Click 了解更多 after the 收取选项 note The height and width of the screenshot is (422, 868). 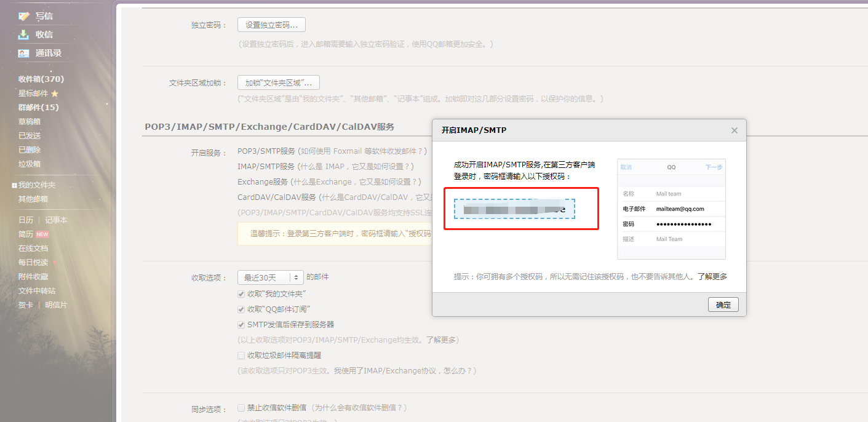[x=441, y=340]
